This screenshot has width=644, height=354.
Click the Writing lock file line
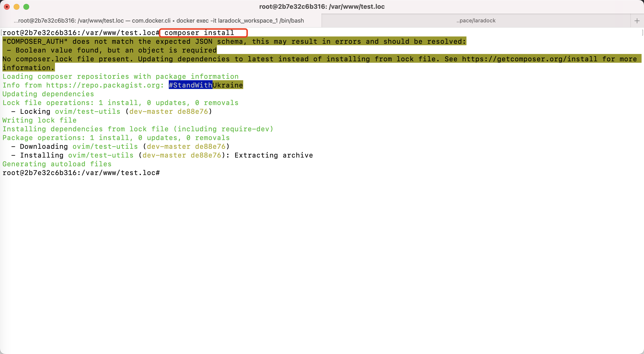[x=39, y=120]
